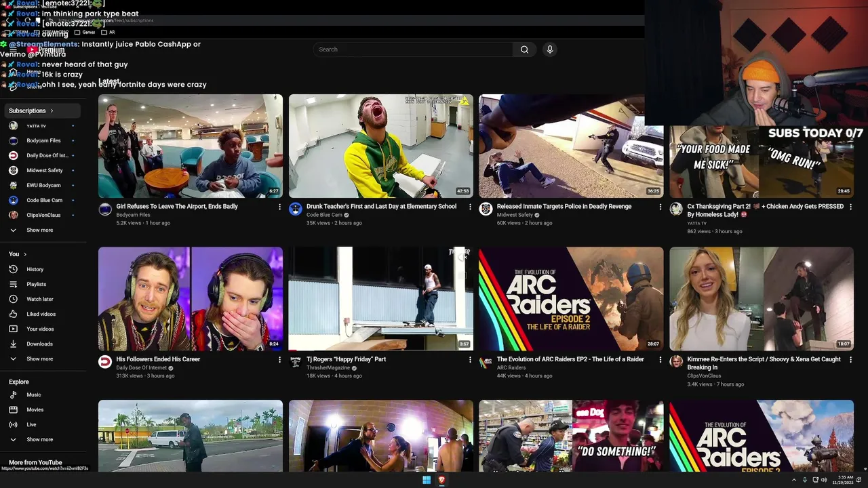This screenshot has height=488, width=868.
Task: Select Code Blue Cam in subscriptions list
Action: (43, 200)
